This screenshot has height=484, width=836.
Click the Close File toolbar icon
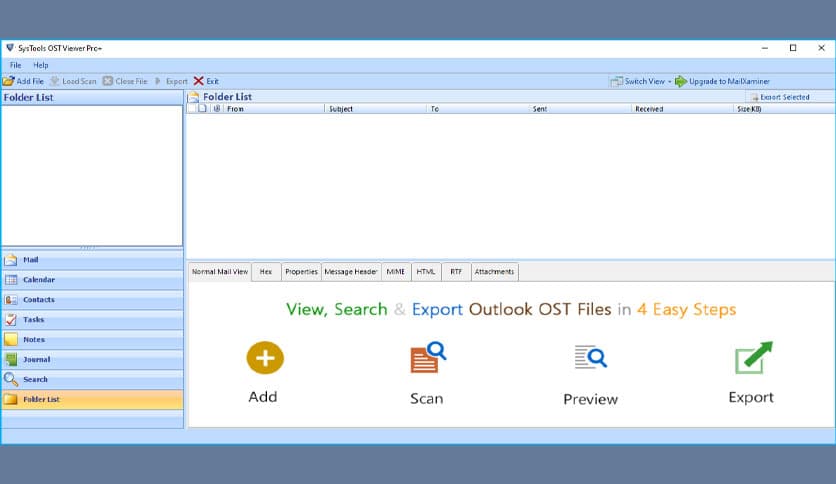pos(108,81)
